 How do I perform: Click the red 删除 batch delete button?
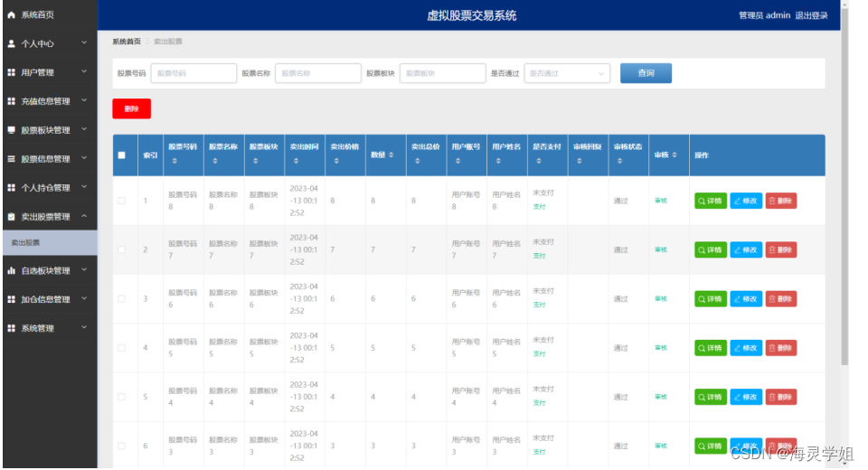pos(132,108)
